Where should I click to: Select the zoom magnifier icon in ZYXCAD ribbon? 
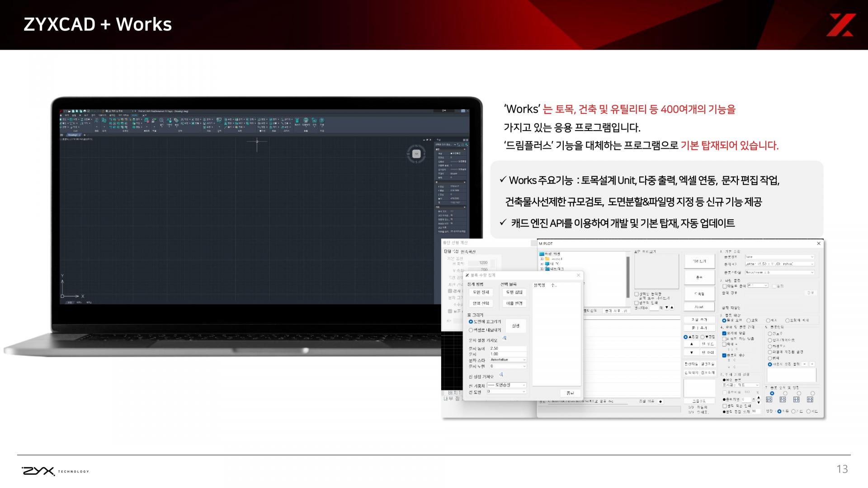pyautogui.click(x=161, y=121)
